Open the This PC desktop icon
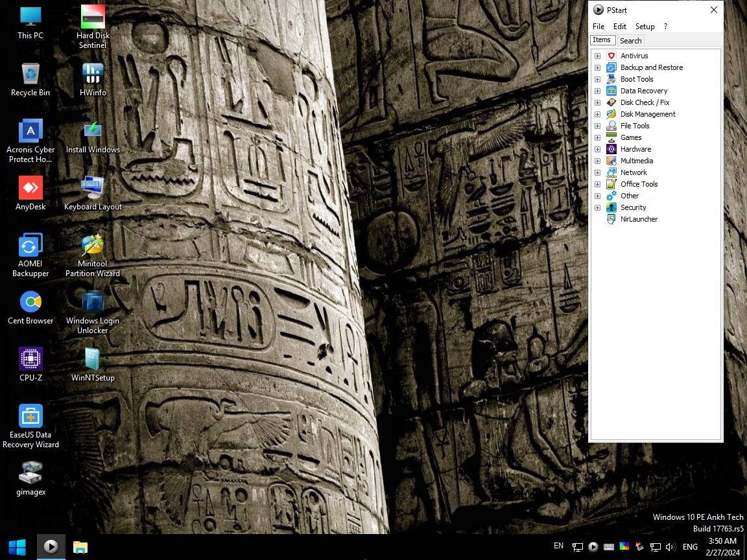747x560 pixels. [30, 23]
